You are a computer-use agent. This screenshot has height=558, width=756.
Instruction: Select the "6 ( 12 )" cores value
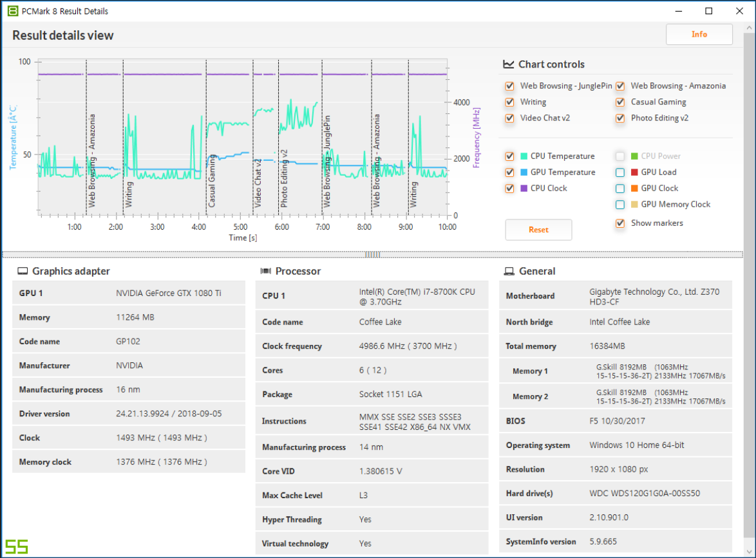(373, 370)
